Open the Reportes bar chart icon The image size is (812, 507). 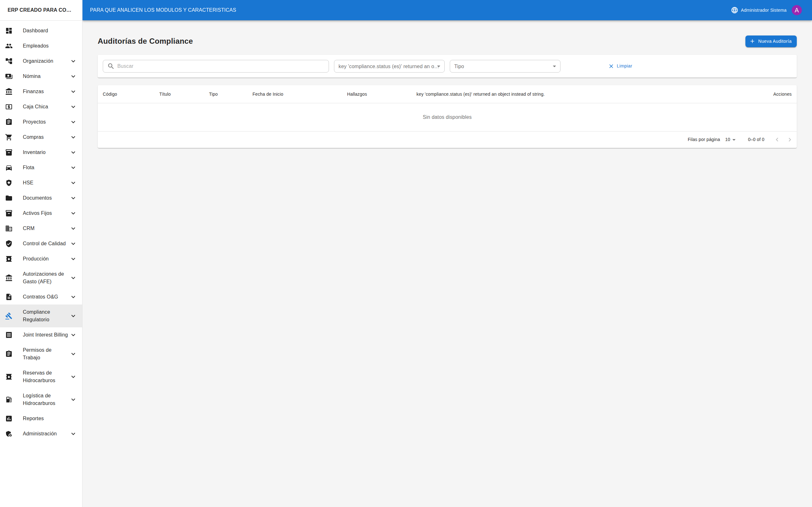point(9,418)
